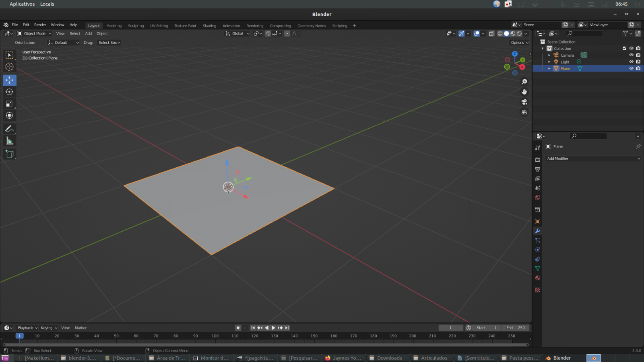Switch to rendered viewport shading
Image resolution: width=644 pixels, height=362 pixels.
click(x=519, y=34)
